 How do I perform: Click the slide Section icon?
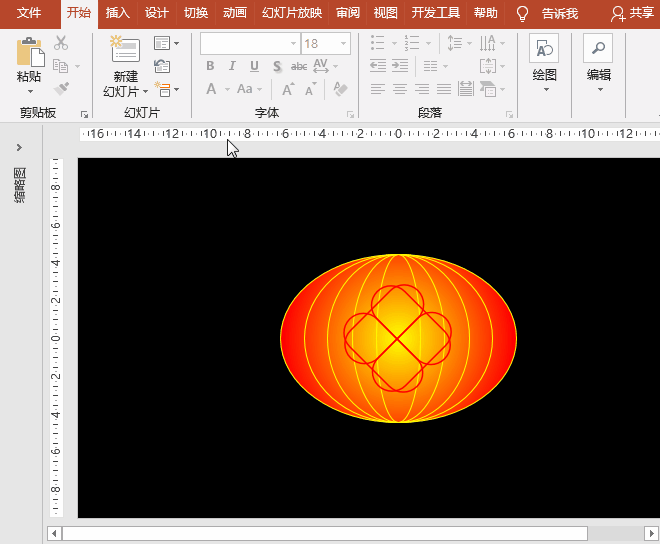point(162,89)
